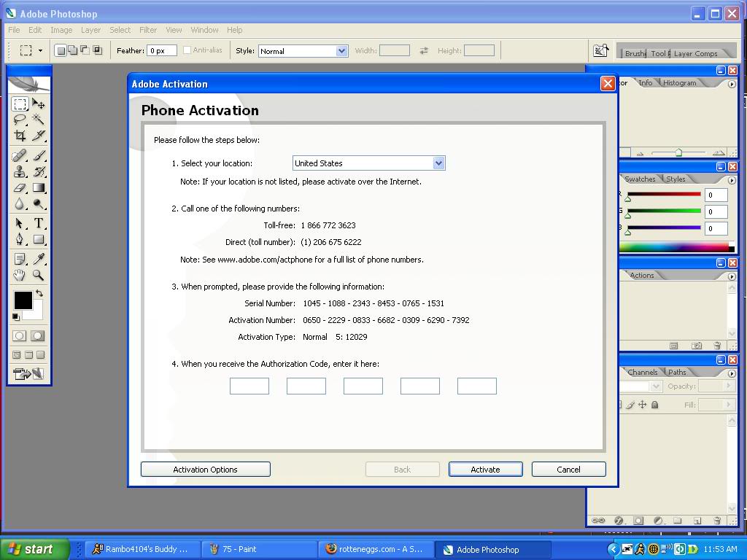
Task: Select the Zoom magnifier tool
Action: click(x=39, y=275)
